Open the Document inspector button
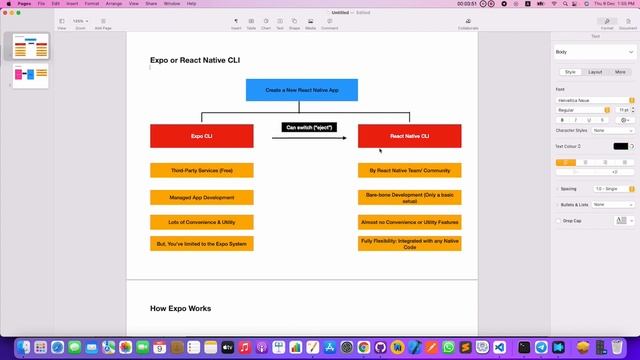 (x=628, y=21)
